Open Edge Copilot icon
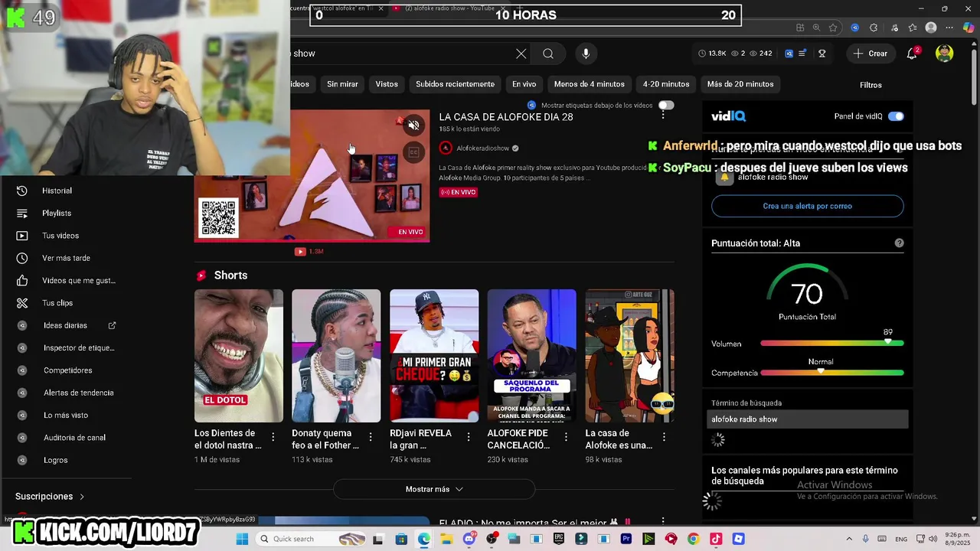This screenshot has width=980, height=551. coord(969,28)
